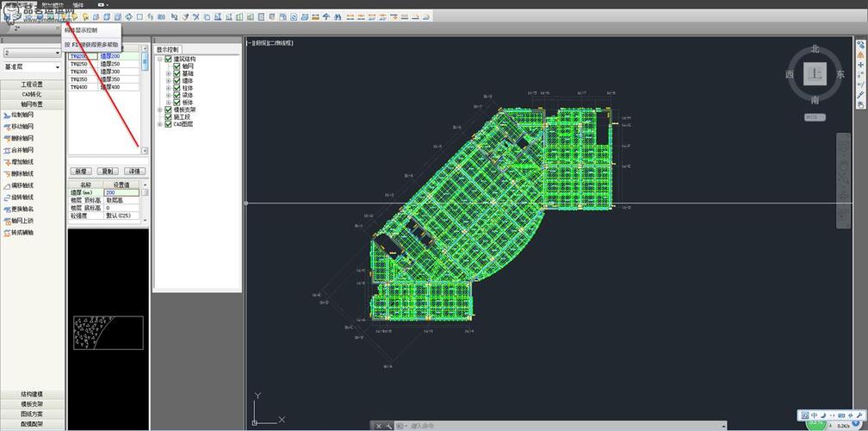Select the 删除轴网 delete grid tool
868x431 pixels.
pos(19,138)
